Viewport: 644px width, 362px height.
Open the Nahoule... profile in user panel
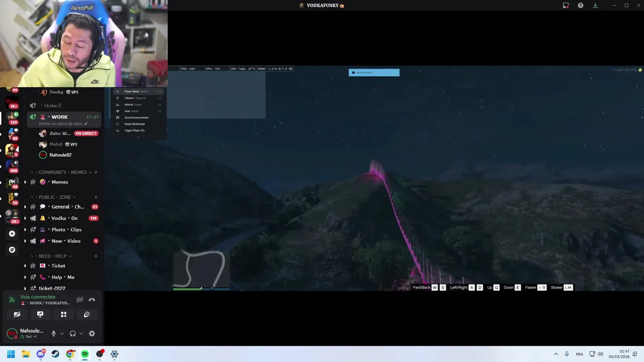pos(26,333)
